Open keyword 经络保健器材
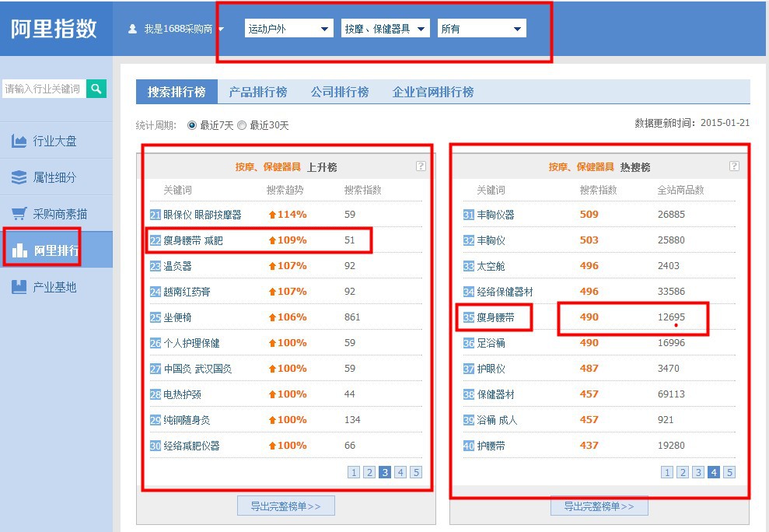 coord(505,292)
